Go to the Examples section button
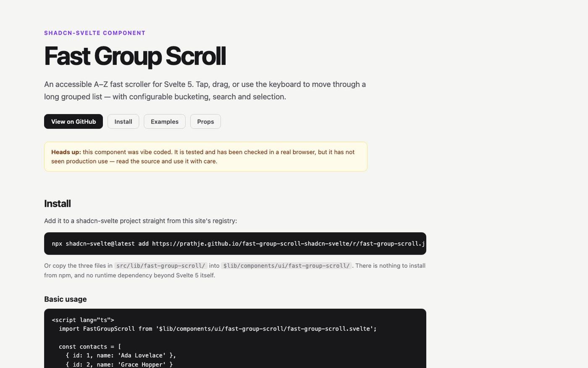 (x=165, y=122)
